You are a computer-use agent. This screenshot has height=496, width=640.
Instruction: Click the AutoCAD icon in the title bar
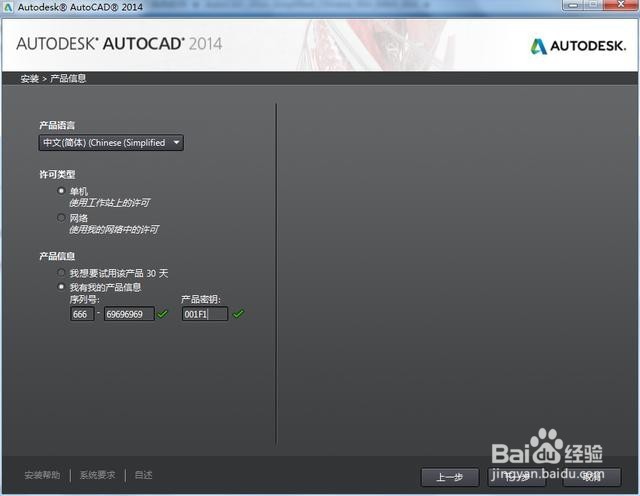coord(8,7)
